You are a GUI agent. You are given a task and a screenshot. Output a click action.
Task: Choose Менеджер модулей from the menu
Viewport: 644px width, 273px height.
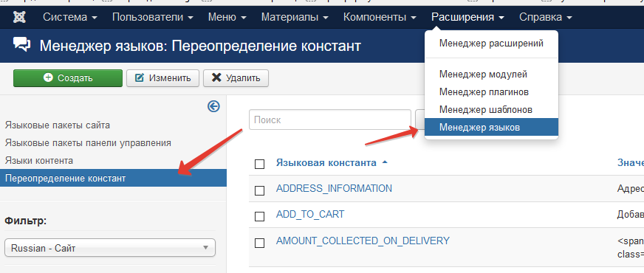point(491,75)
